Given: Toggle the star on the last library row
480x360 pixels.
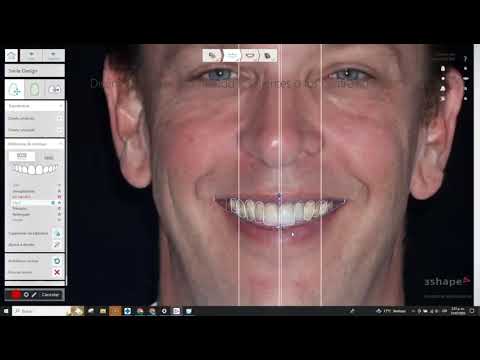Looking at the screenshot, I should [x=59, y=220].
